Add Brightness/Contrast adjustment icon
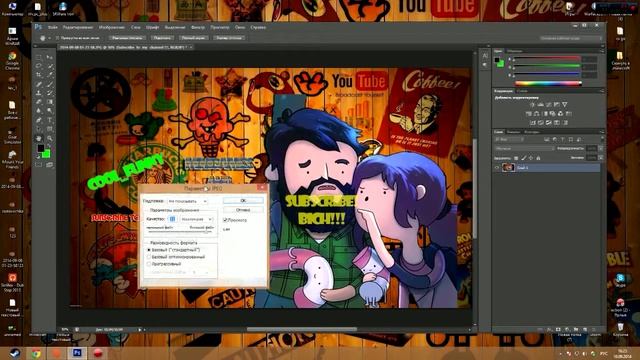The width and height of the screenshot is (640, 360). click(532, 105)
